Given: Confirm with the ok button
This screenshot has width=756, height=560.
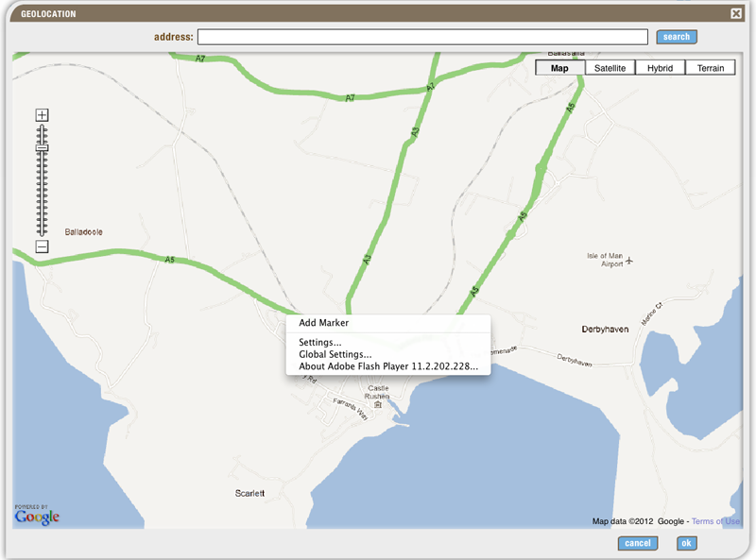Looking at the screenshot, I should 687,543.
